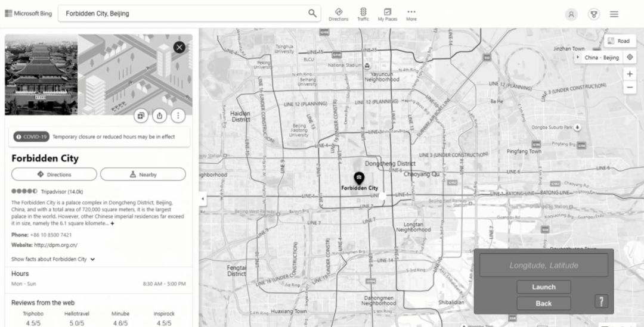Click the Directions button in the card
644x327 pixels.
click(54, 175)
